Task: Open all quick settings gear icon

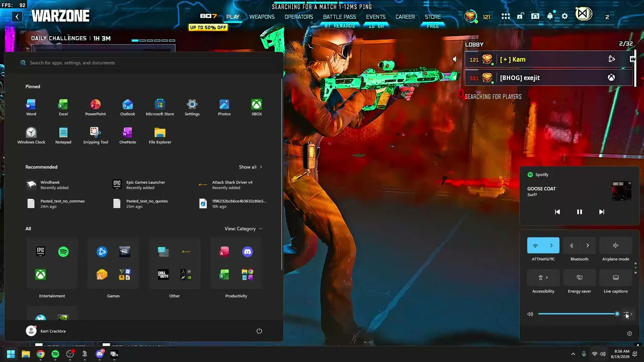Action: pos(629,333)
